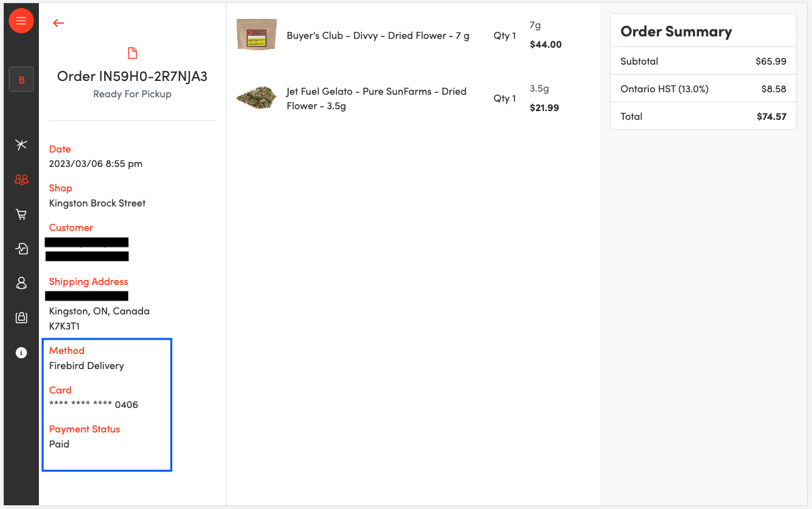The width and height of the screenshot is (812, 509).
Task: Open the red hamburger menu
Action: click(x=21, y=21)
